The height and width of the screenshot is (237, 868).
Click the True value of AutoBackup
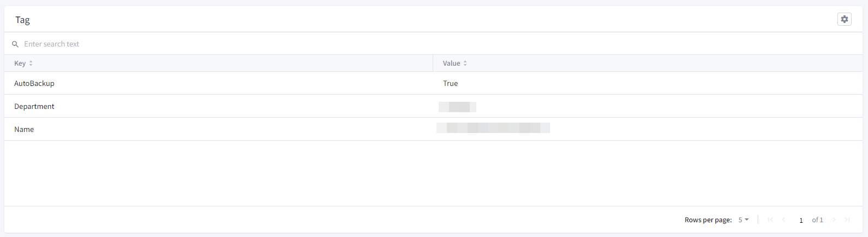tap(451, 83)
